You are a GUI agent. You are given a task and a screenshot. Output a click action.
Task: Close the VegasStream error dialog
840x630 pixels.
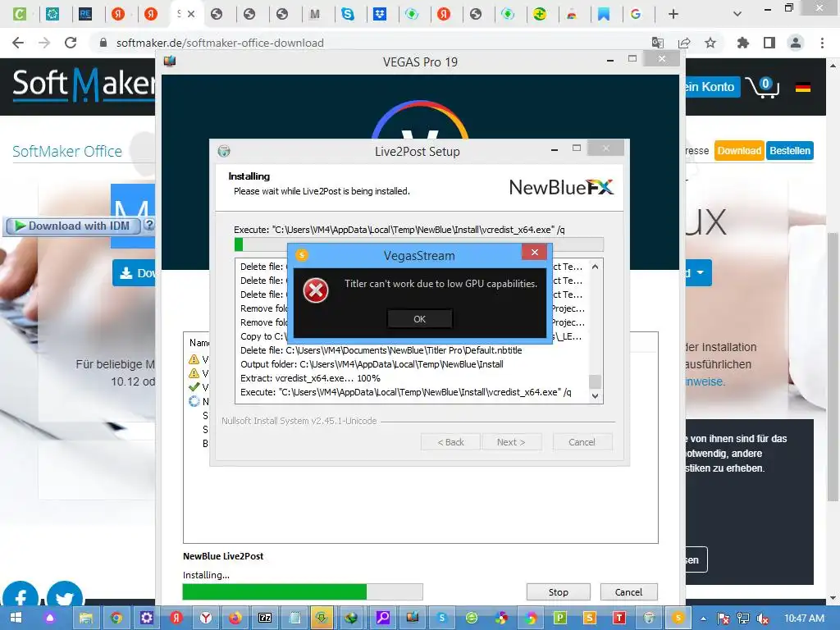(x=534, y=253)
